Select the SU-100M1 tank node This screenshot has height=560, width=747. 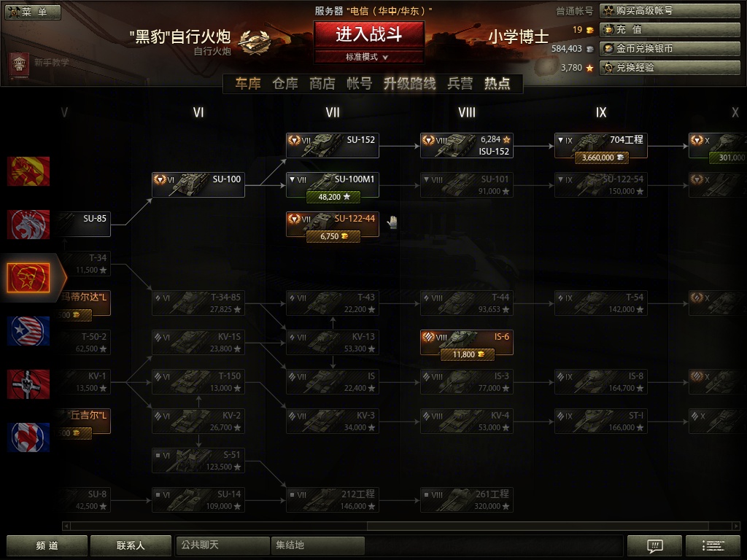point(333,186)
